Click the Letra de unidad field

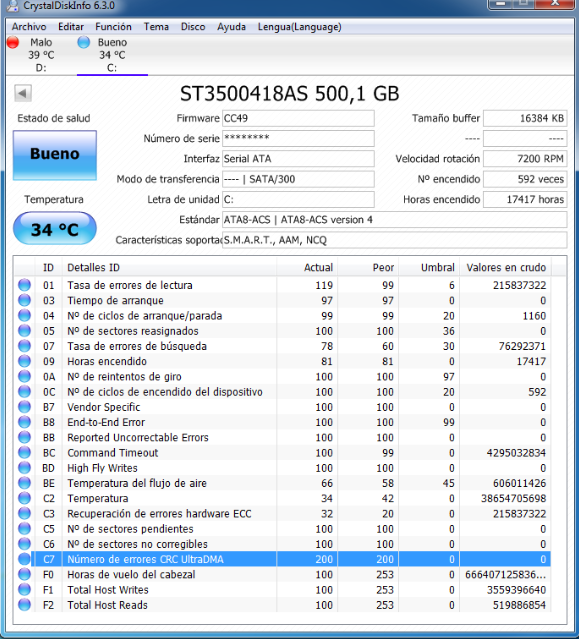[x=298, y=199]
